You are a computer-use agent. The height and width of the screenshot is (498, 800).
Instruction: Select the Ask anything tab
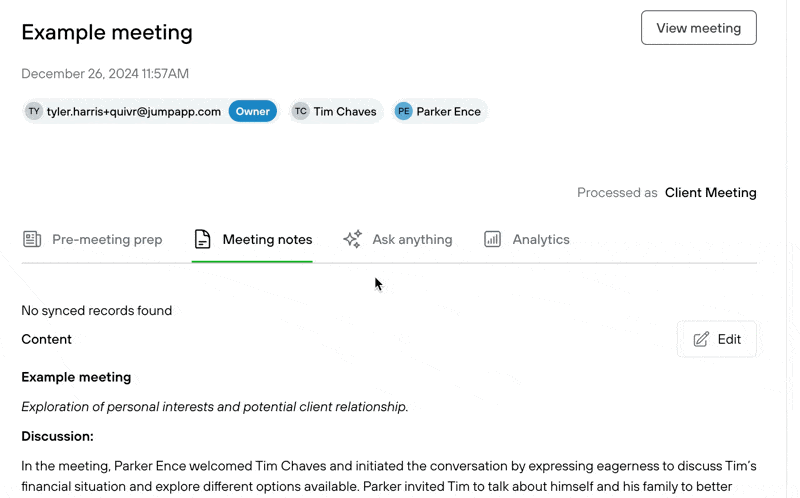coord(397,239)
